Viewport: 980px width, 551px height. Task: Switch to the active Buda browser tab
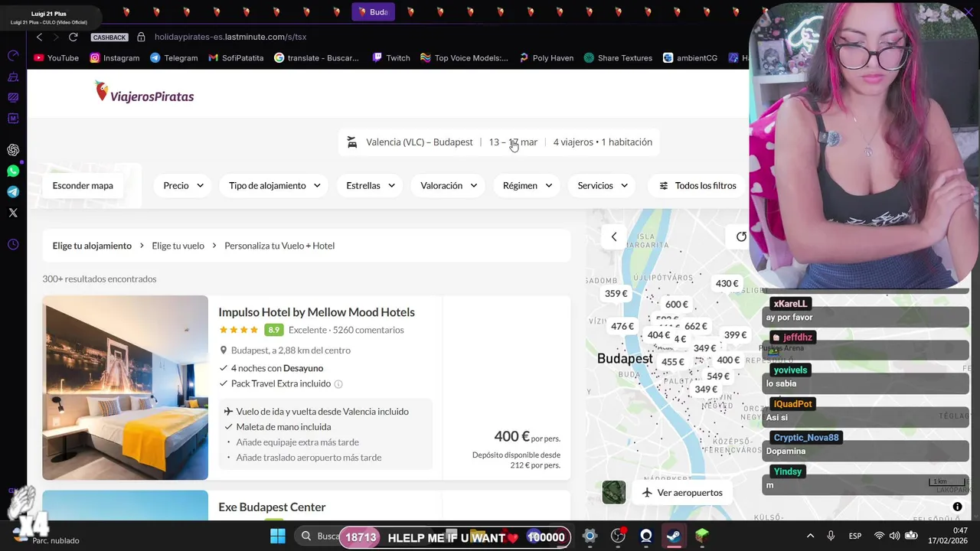coord(374,11)
